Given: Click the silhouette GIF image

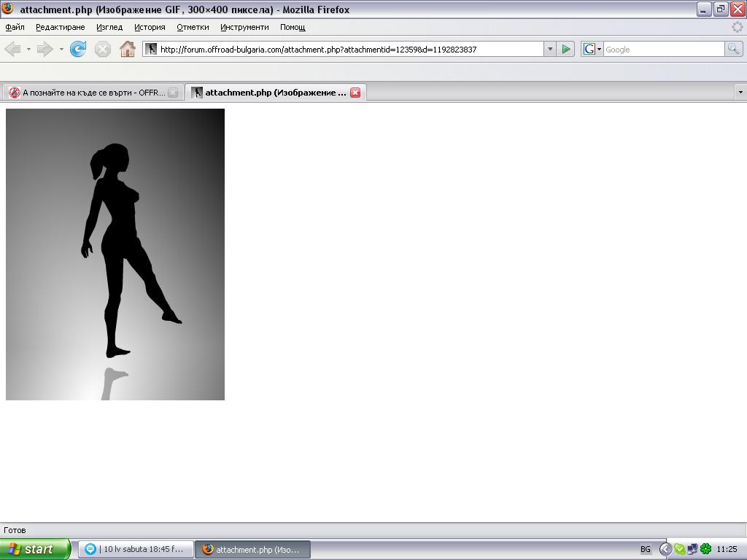Looking at the screenshot, I should click(115, 254).
